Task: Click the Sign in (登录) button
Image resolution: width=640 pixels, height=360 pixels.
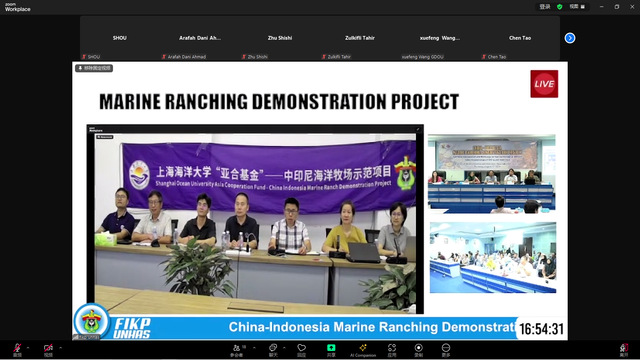Action: coord(545,7)
